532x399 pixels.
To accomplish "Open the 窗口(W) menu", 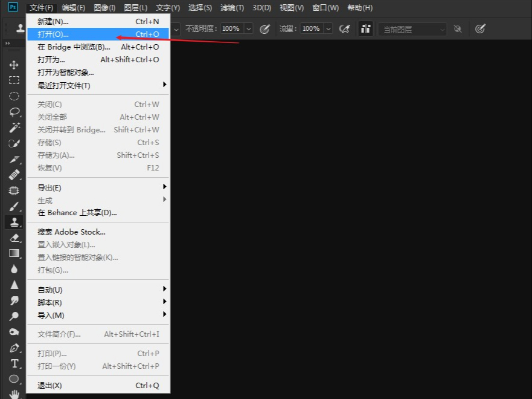I will [325, 7].
